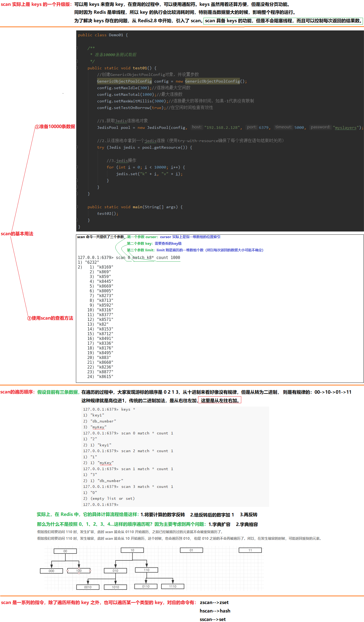Collapse the test01() method fold marker
This screenshot has width=364, height=622.
pyautogui.click(x=77, y=68)
